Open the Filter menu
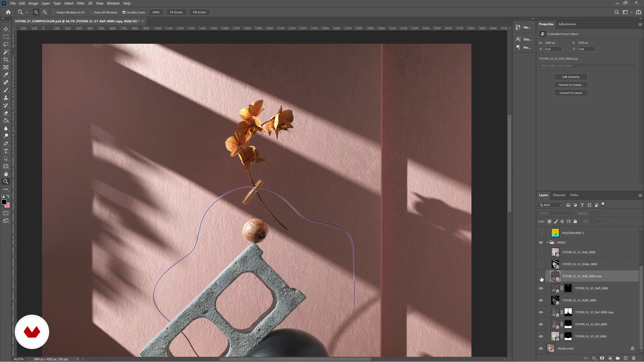Screen dimensions: 644x362 point(80,3)
